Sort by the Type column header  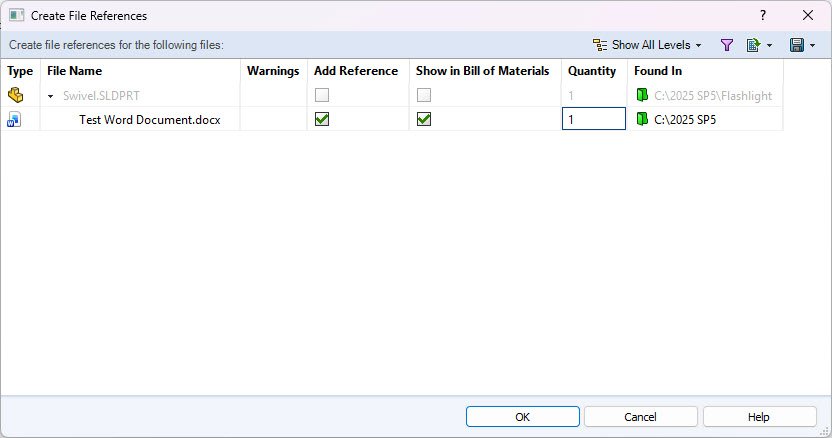20,71
